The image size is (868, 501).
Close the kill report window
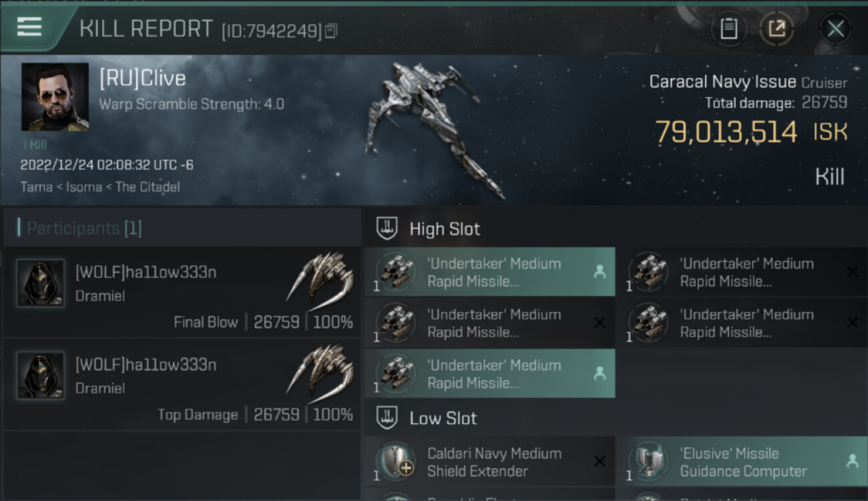pyautogui.click(x=835, y=29)
